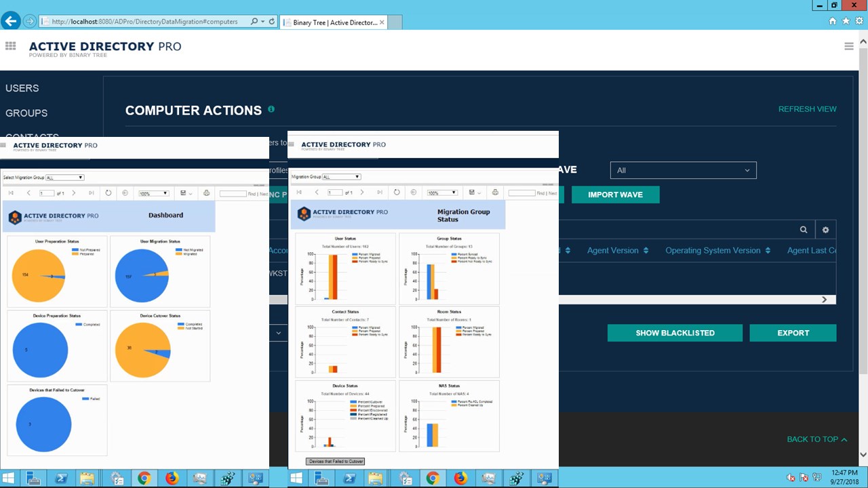The height and width of the screenshot is (488, 868).
Task: Click the horizontal scrollbar right arrow of the computers table
Action: click(825, 300)
